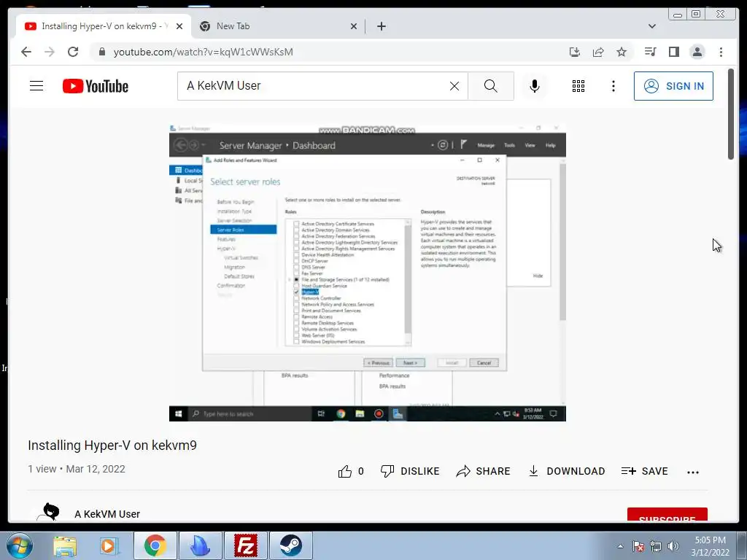Click the network tray icon
The image size is (747, 560).
point(656,546)
